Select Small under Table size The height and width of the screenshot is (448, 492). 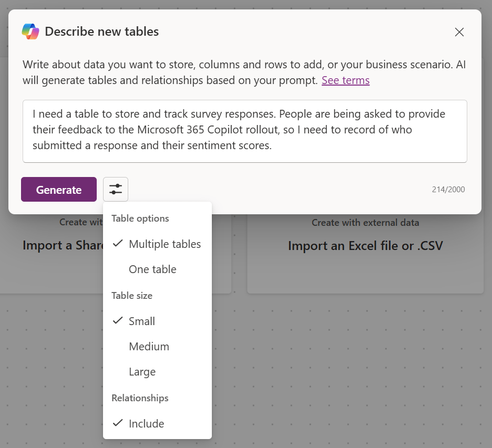click(x=140, y=321)
